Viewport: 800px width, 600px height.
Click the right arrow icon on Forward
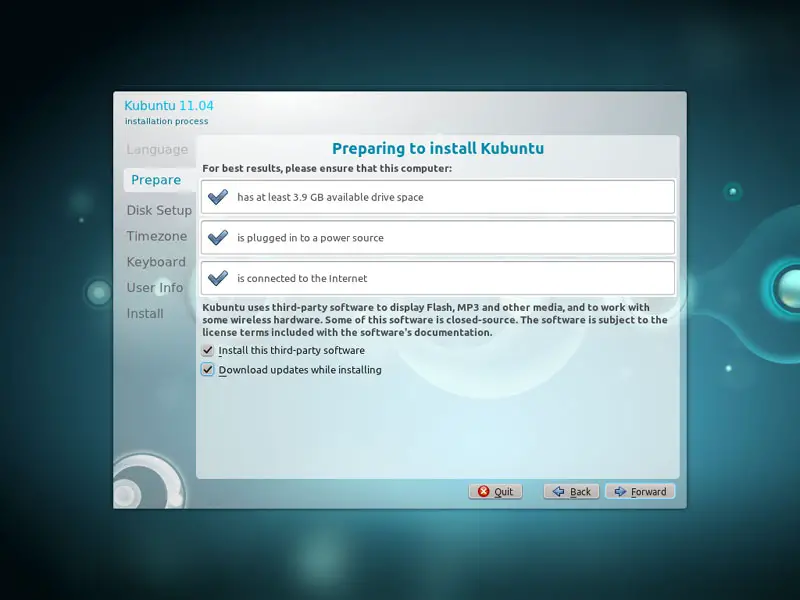point(619,491)
